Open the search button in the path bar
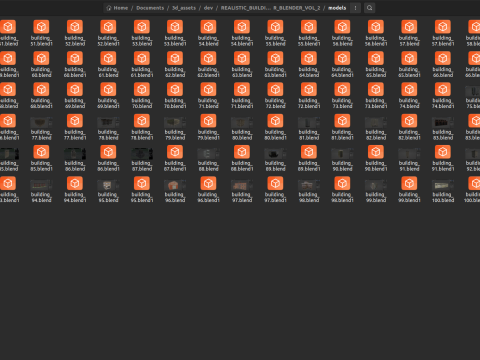 [369, 8]
